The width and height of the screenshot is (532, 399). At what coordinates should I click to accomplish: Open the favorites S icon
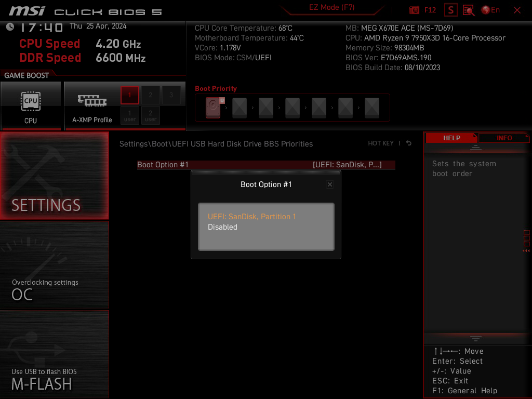tap(451, 10)
